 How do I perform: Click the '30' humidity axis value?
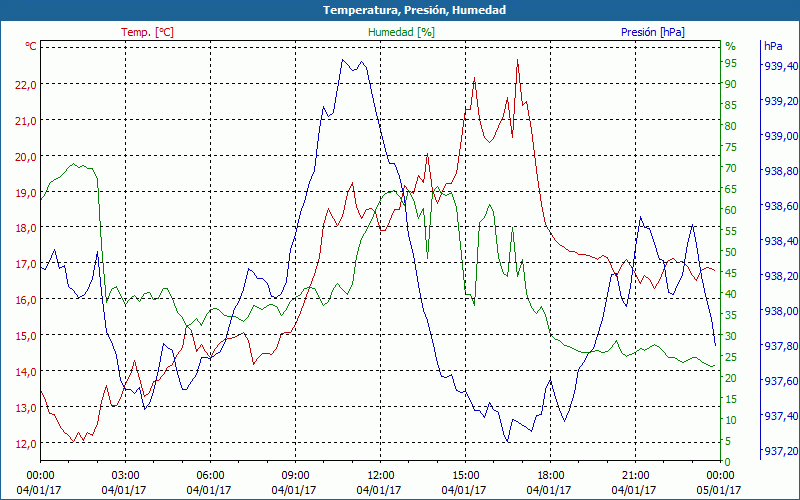pos(731,336)
